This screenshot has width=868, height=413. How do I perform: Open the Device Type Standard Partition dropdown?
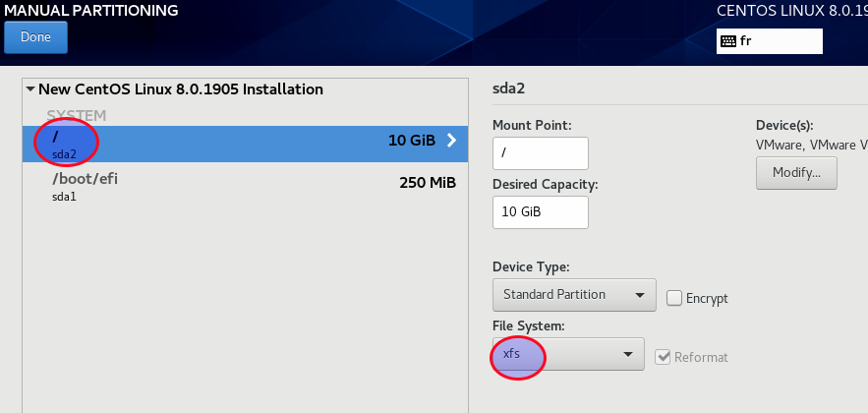tap(574, 295)
